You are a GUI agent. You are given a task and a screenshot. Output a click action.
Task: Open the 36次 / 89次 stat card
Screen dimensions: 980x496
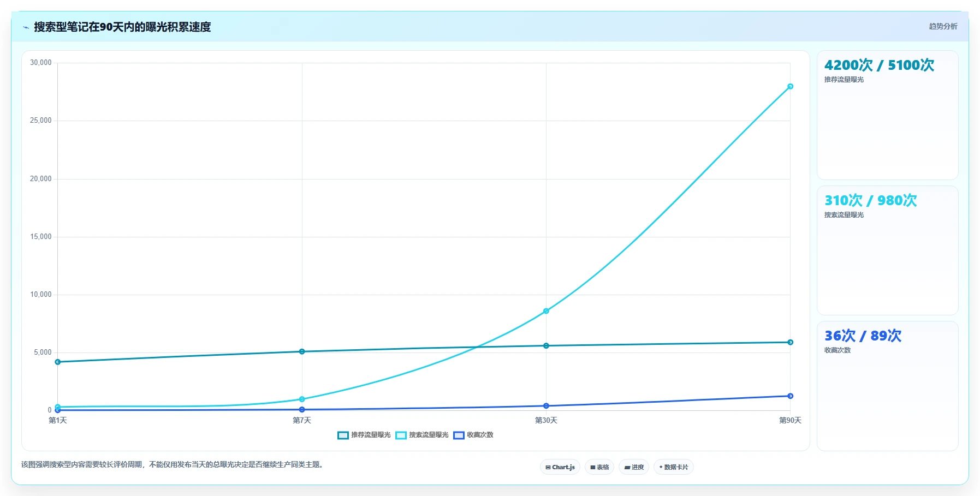pos(887,386)
